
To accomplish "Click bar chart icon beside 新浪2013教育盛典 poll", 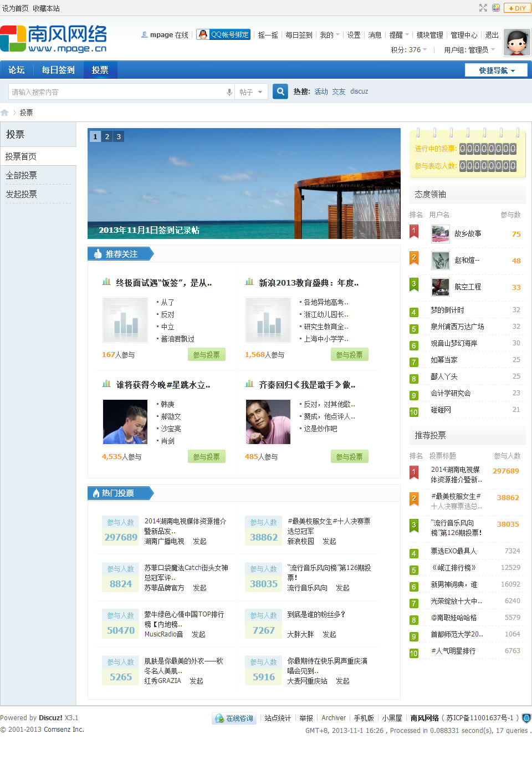I will (x=249, y=282).
